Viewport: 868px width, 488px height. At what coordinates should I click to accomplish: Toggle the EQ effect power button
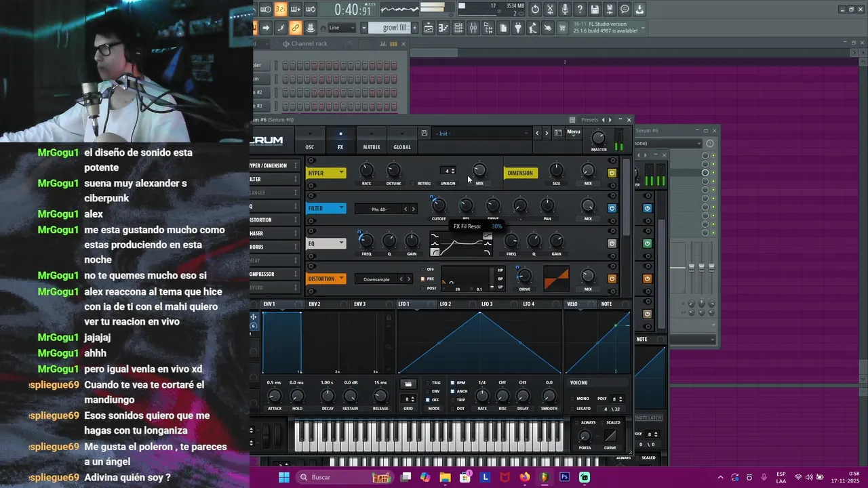click(612, 243)
